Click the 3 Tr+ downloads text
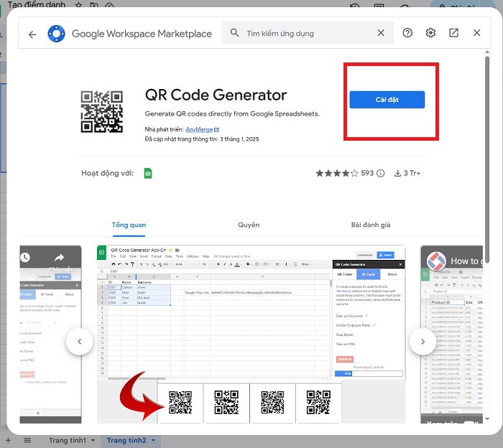This screenshot has width=503, height=448. pos(412,173)
